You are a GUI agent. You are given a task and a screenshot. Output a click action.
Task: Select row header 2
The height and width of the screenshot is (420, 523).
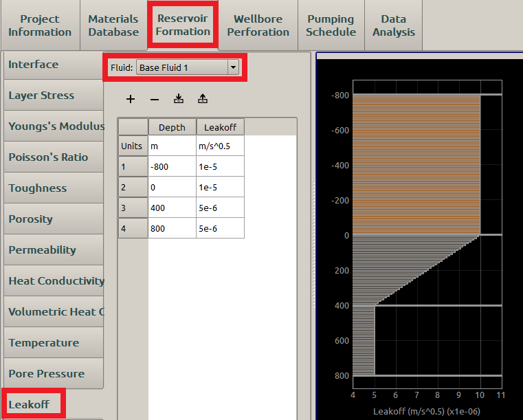133,187
